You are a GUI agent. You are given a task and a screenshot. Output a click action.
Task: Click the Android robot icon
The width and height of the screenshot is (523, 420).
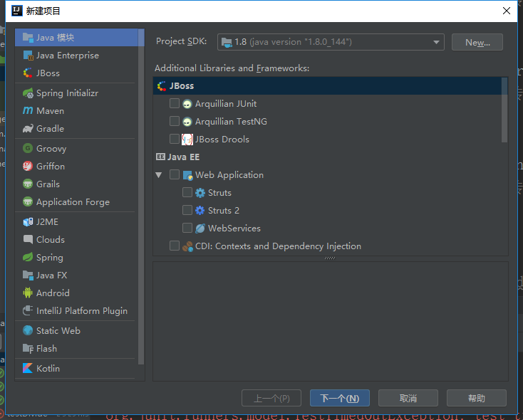28,293
